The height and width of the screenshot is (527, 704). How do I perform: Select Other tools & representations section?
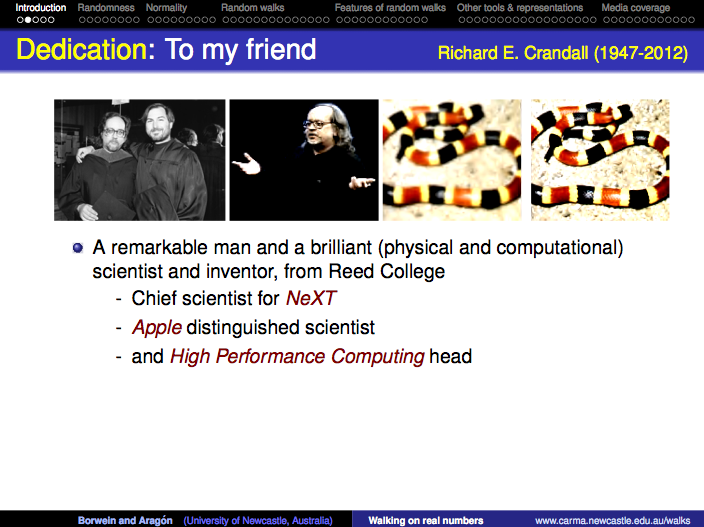pyautogui.click(x=519, y=7)
